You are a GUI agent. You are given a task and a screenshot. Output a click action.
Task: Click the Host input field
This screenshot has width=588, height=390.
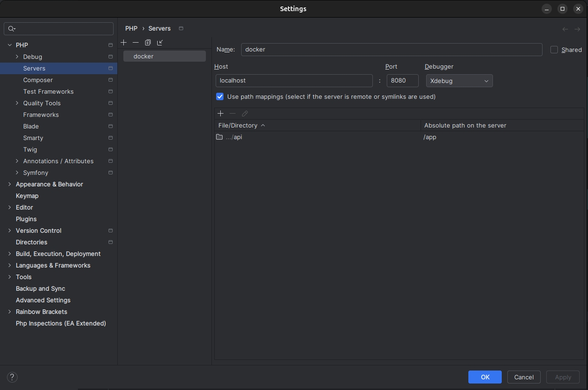point(294,81)
